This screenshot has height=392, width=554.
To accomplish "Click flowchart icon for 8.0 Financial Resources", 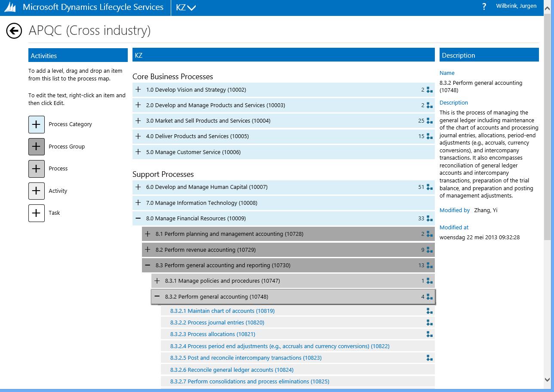I will (429, 219).
